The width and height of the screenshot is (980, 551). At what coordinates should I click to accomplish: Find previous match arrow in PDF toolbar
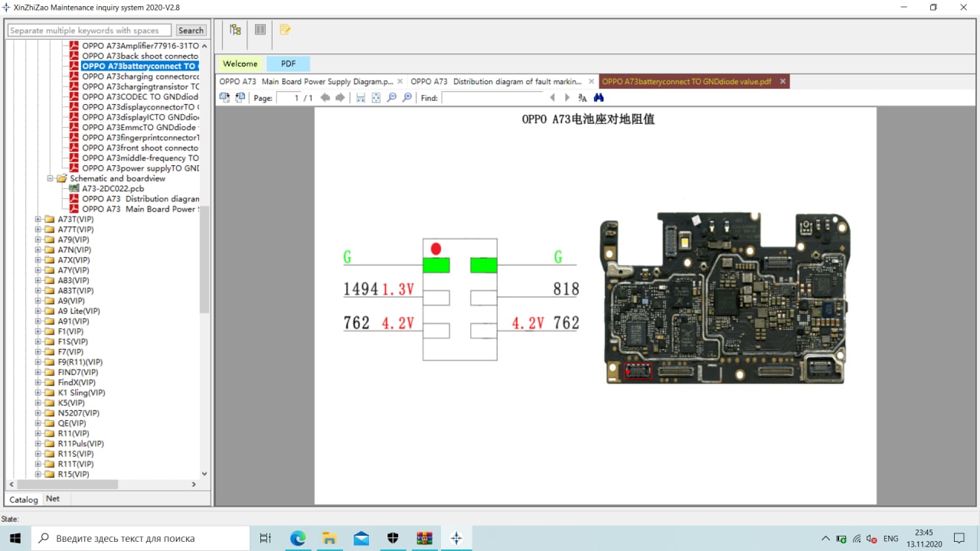[x=553, y=98]
